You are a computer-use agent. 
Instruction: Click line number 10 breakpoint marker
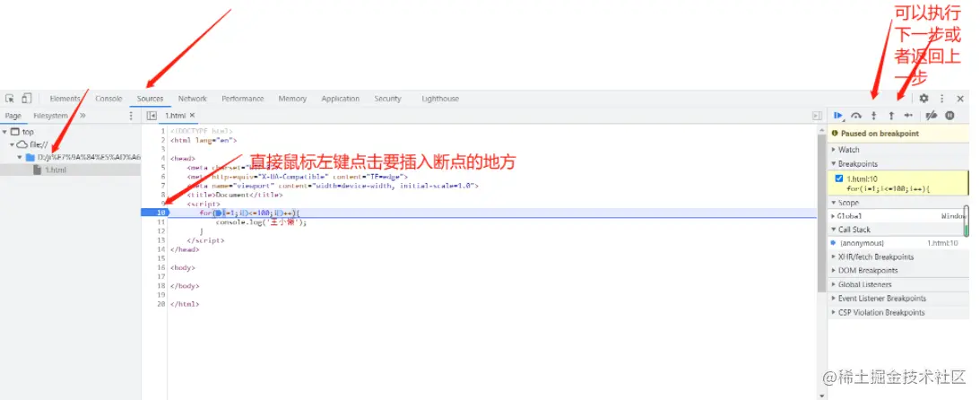coord(155,213)
